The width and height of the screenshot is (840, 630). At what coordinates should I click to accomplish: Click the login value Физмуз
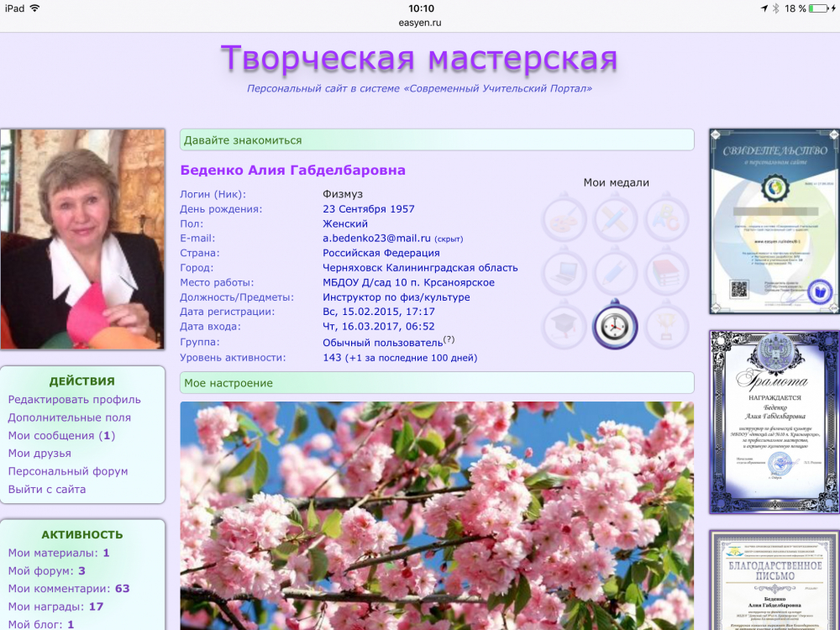click(x=343, y=194)
